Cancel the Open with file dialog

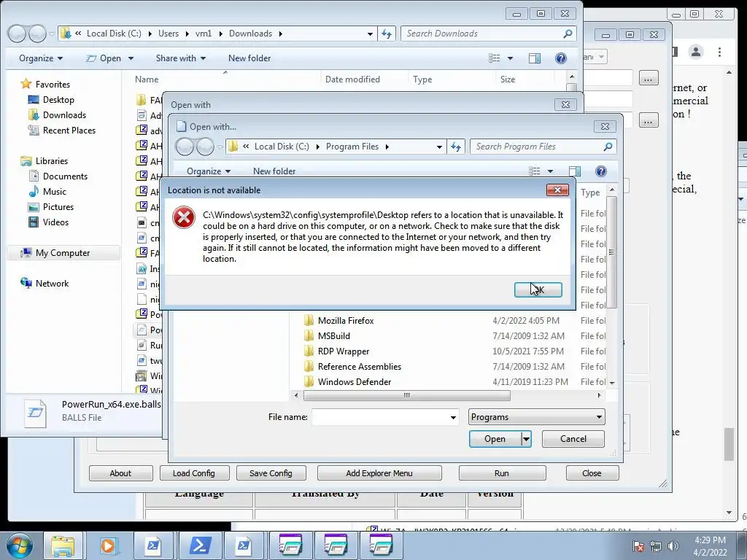pyautogui.click(x=573, y=438)
